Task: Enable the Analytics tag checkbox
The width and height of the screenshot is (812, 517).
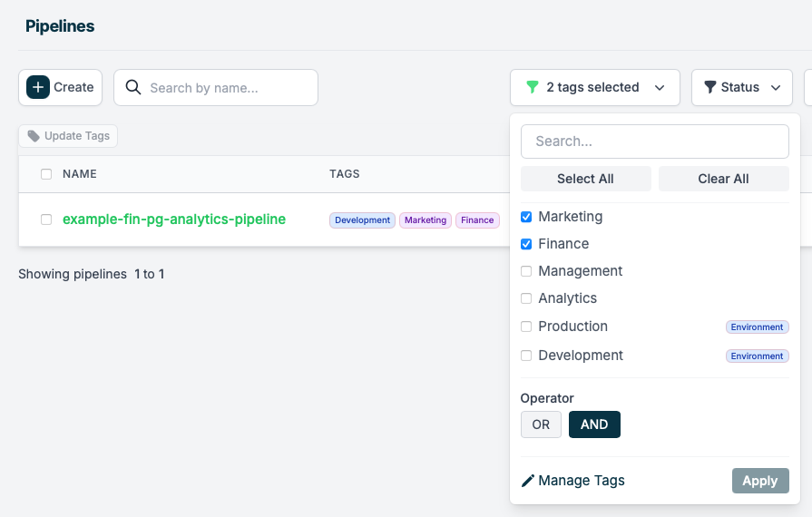Action: pos(526,298)
